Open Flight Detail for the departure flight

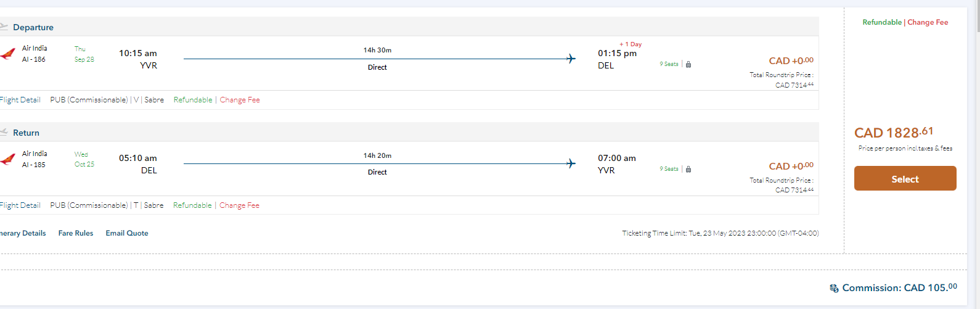[x=20, y=100]
